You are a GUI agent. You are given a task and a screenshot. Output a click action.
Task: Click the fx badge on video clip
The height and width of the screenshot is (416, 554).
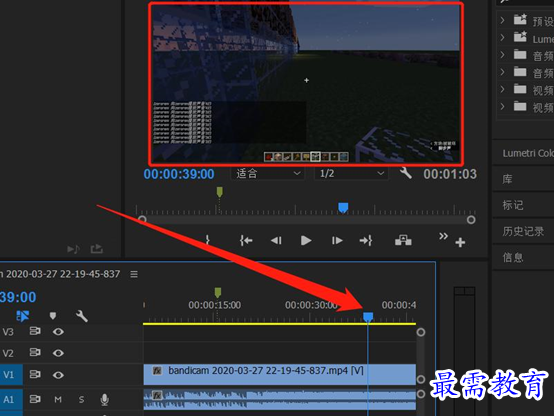(157, 370)
